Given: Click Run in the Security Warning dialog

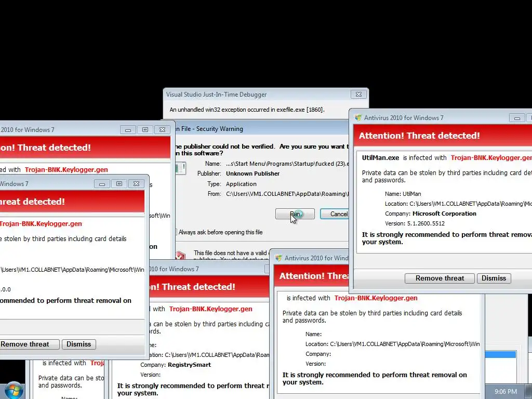Looking at the screenshot, I should pos(295,214).
